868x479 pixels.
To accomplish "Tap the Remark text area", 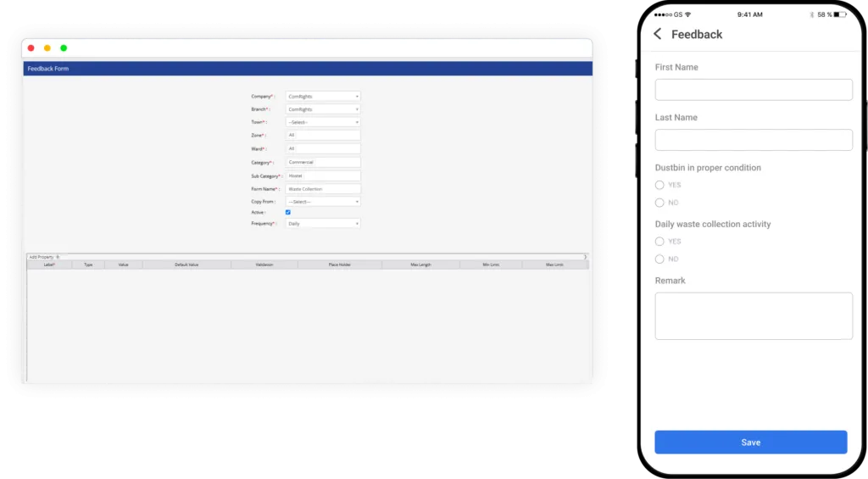I will 754,315.
